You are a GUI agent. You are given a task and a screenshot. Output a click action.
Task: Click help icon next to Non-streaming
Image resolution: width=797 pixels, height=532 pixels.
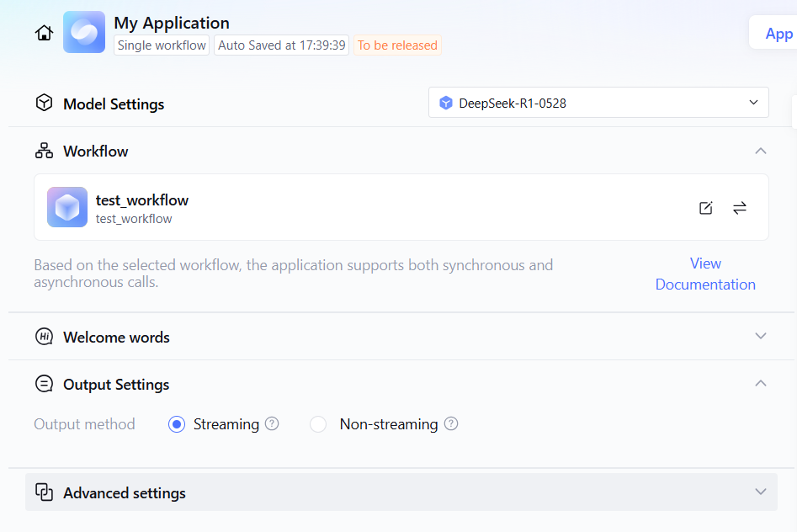point(451,423)
